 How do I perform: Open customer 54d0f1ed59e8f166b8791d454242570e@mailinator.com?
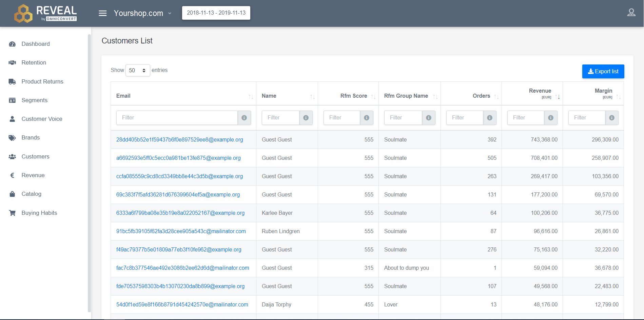[x=182, y=304]
